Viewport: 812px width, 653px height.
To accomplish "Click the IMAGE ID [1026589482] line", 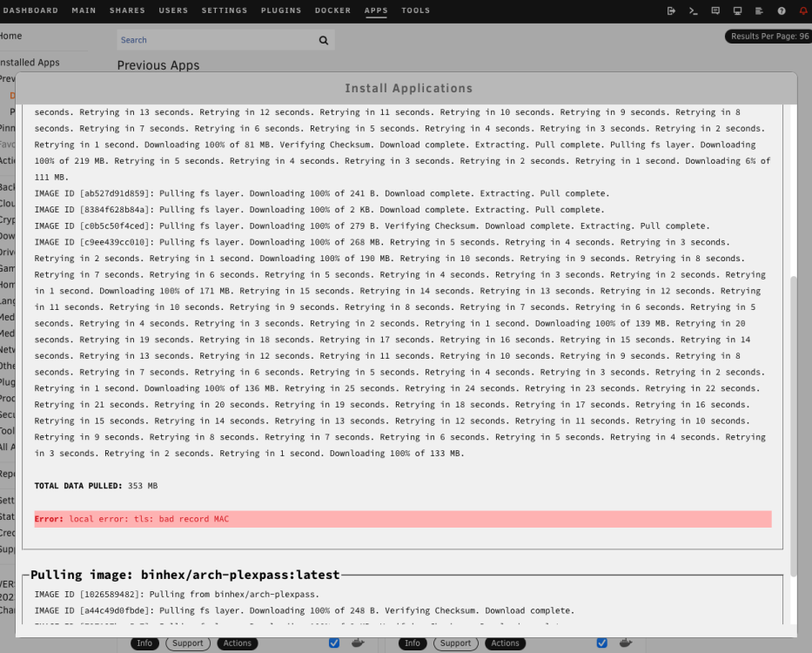I will pyautogui.click(x=177, y=595).
